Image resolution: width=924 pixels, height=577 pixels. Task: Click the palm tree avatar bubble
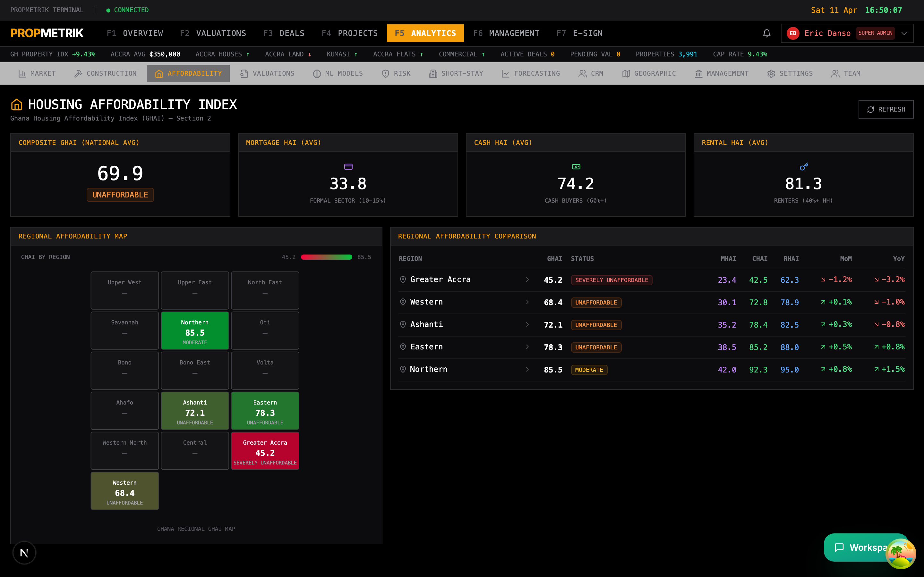pyautogui.click(x=901, y=553)
